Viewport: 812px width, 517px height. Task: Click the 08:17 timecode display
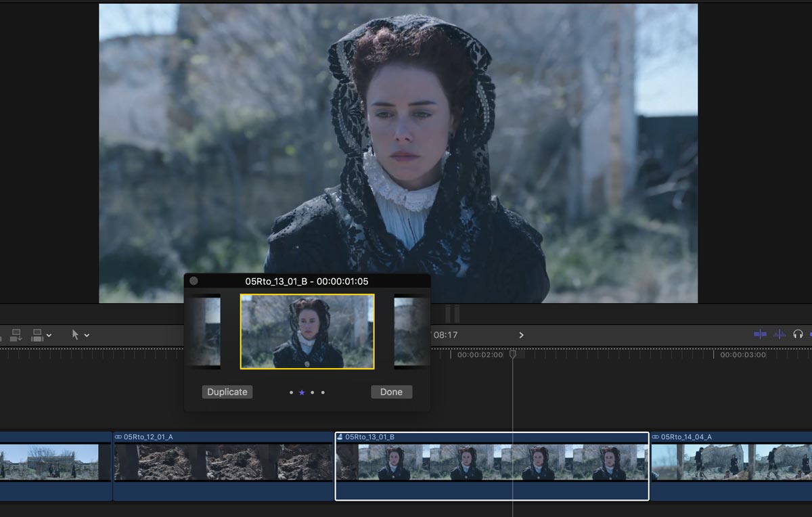pos(445,335)
